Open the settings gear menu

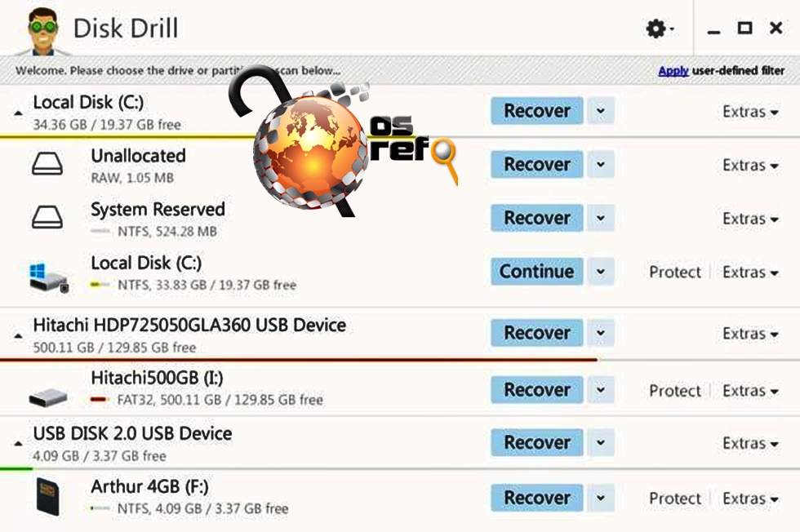click(660, 29)
